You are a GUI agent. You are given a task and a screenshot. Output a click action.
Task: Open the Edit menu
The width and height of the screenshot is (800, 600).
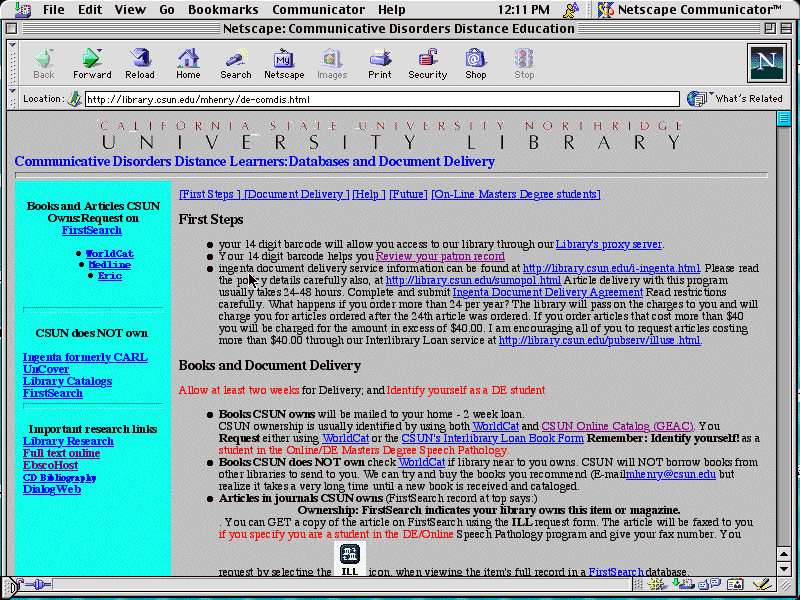tap(90, 9)
